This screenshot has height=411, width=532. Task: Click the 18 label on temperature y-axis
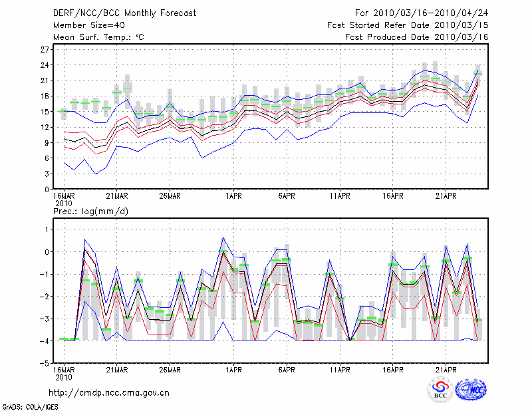pyautogui.click(x=45, y=96)
